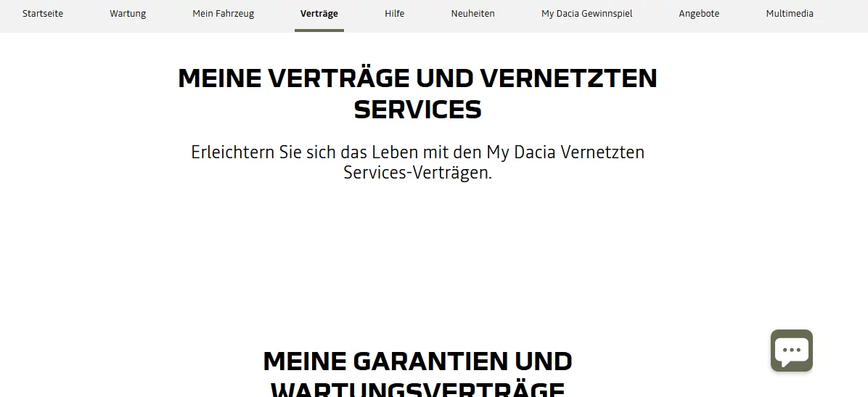The width and height of the screenshot is (868, 397).
Task: Open My Dacia Gewinnspiel tab
Action: 587,14
